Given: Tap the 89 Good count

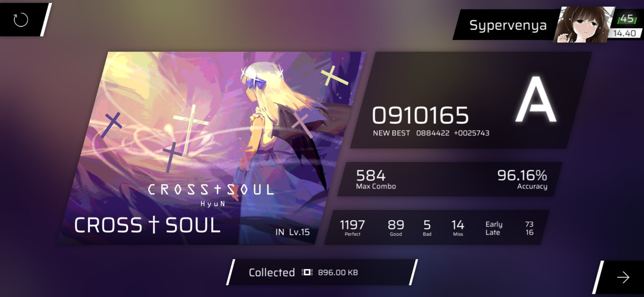Looking at the screenshot, I should (x=396, y=225).
